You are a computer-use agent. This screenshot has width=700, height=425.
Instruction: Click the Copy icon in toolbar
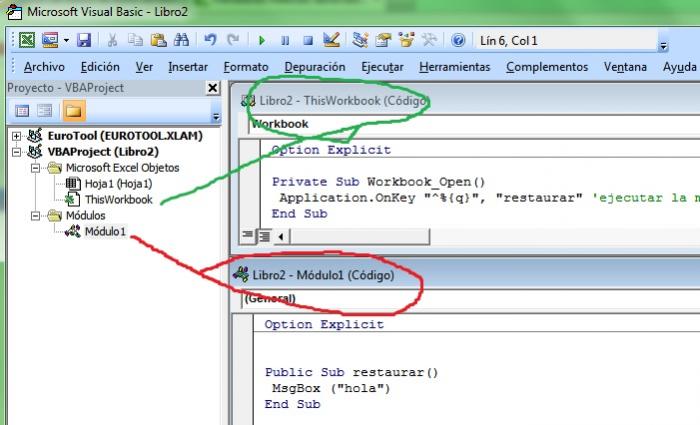[135, 40]
